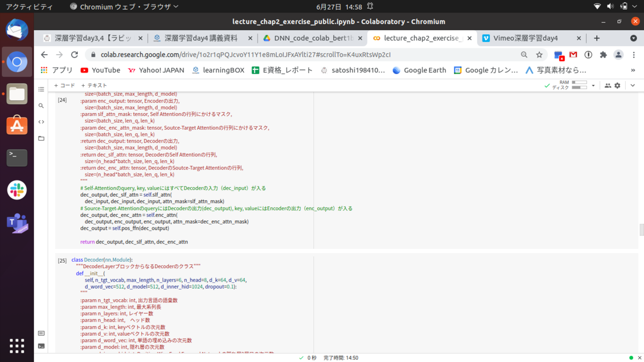Switch to the 深層学習day4 講義資料 tab
The image size is (644, 362).
(203, 38)
